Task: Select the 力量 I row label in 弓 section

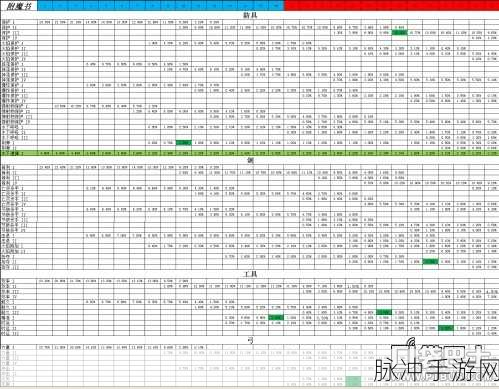Action: pyautogui.click(x=9, y=347)
